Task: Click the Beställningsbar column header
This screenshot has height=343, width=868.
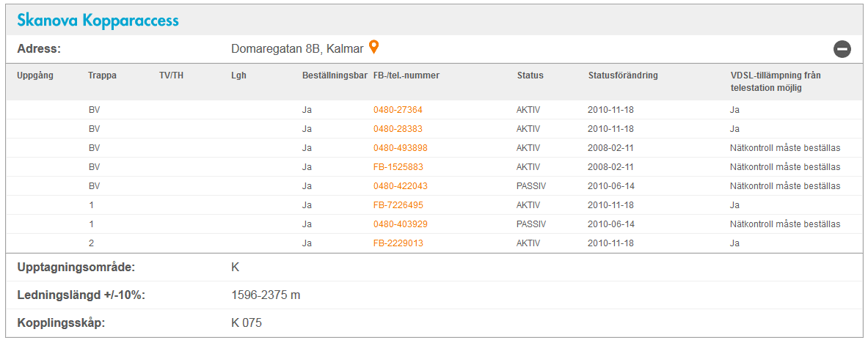Action: tap(335, 75)
